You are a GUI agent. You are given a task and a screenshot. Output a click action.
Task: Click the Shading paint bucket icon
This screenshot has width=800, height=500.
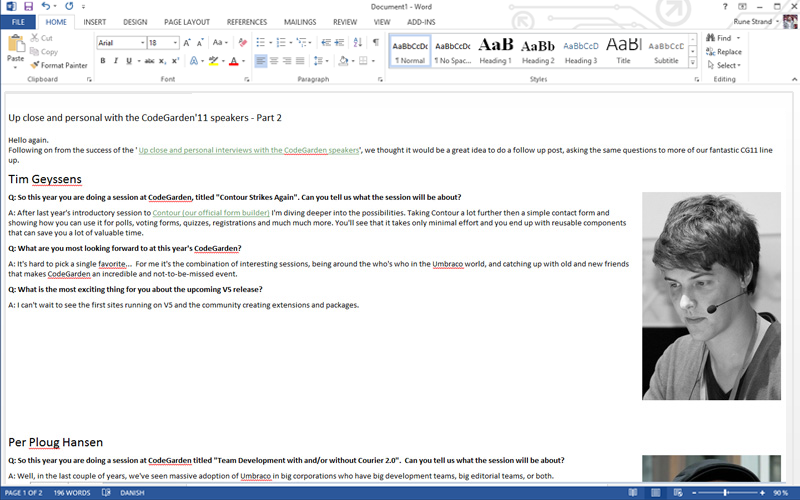[x=344, y=61]
